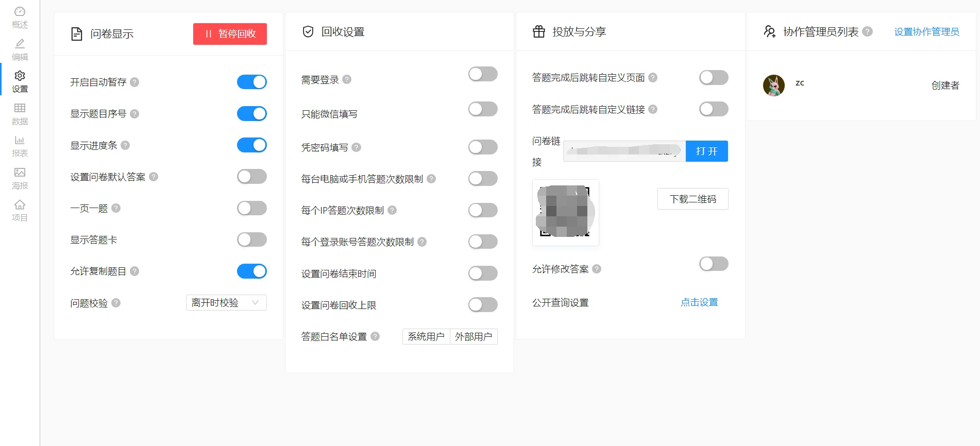Select 外部用户 whitelist tab
The image size is (980, 446).
[x=473, y=337]
